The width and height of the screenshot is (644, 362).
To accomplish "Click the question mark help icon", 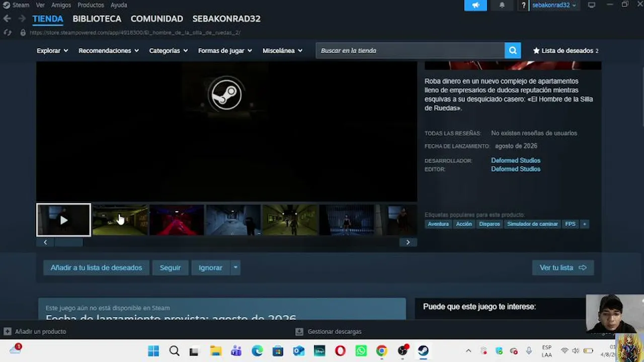I will (523, 5).
